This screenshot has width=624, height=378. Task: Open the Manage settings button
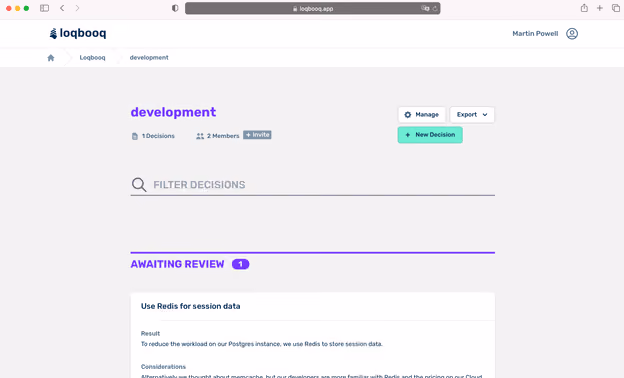coord(421,115)
